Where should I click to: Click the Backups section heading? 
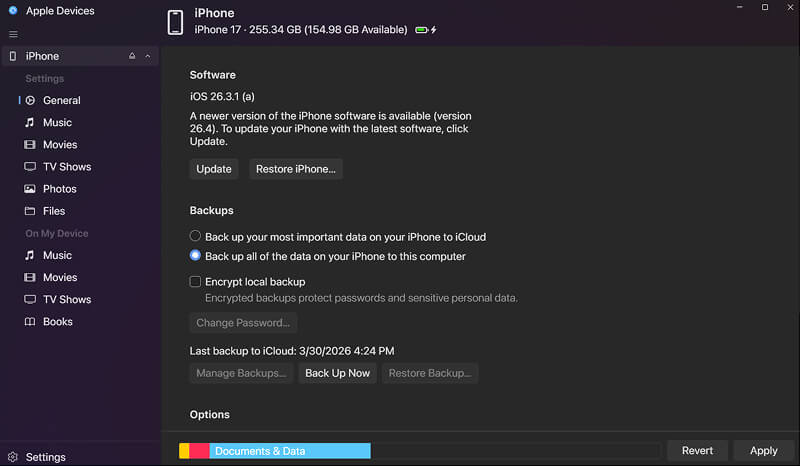coord(211,210)
